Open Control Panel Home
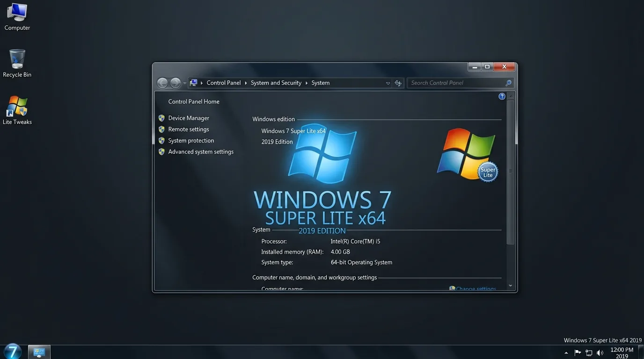 click(x=194, y=101)
